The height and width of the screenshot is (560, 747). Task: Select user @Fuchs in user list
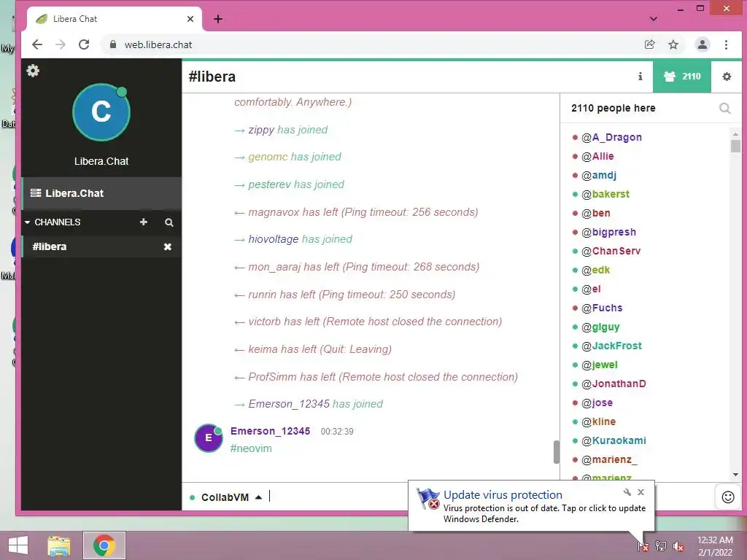(602, 308)
